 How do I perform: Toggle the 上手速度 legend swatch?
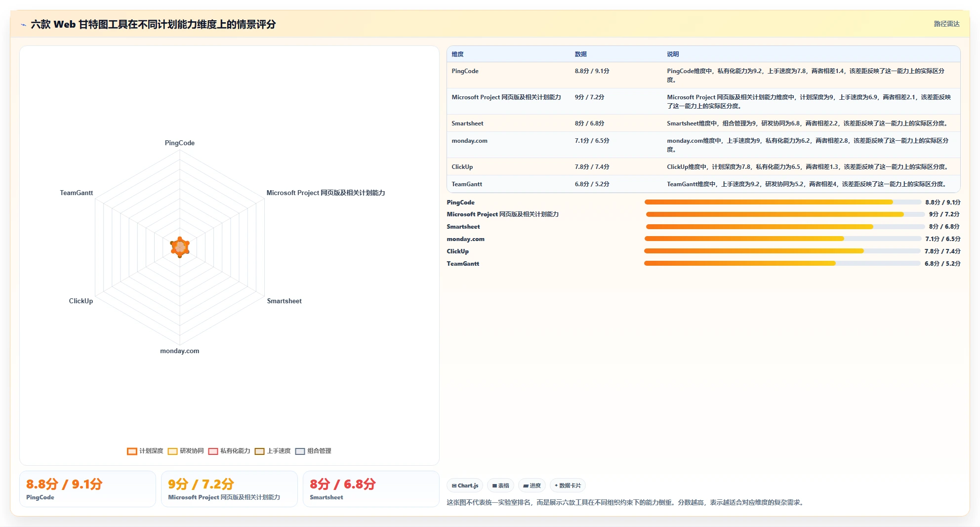pos(259,451)
